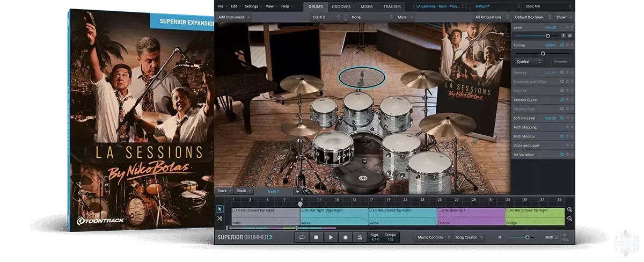This screenshot has width=644, height=262.
Task: Open the Default* preset dropdown
Action: [x=494, y=6]
